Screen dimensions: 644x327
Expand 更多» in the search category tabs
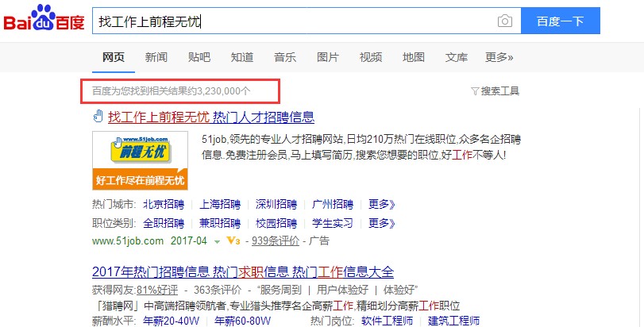(499, 57)
